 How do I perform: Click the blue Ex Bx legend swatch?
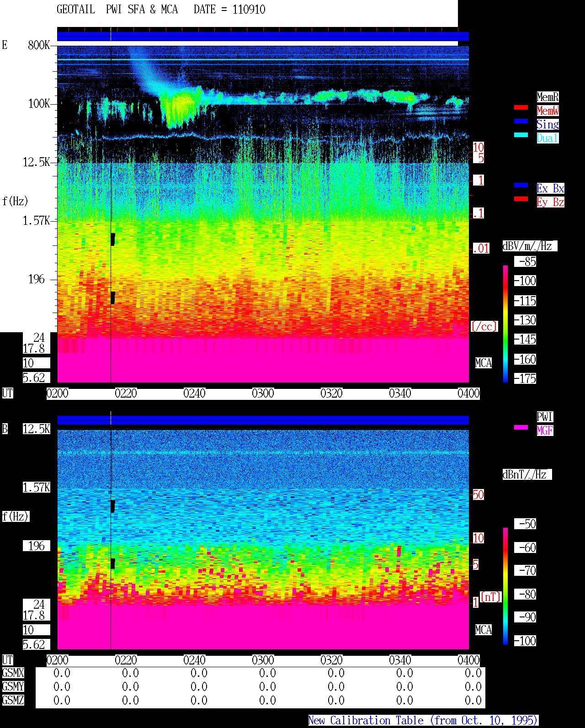pos(521,185)
